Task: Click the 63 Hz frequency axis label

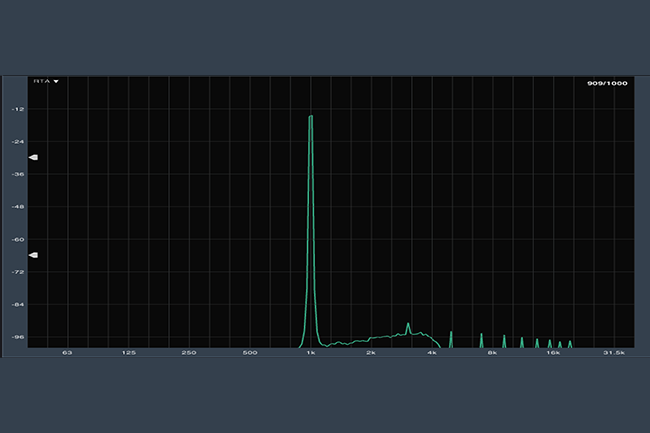Action: point(67,353)
